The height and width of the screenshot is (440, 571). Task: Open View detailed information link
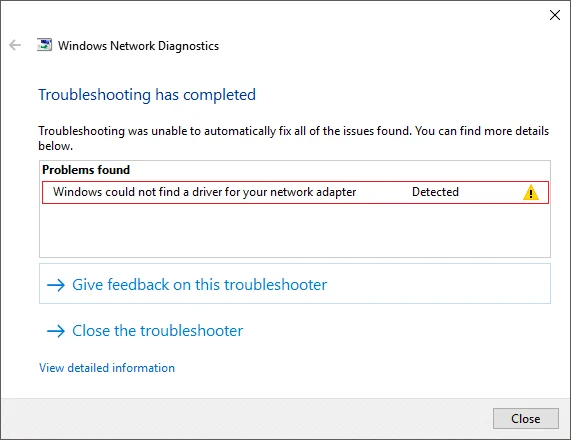107,368
